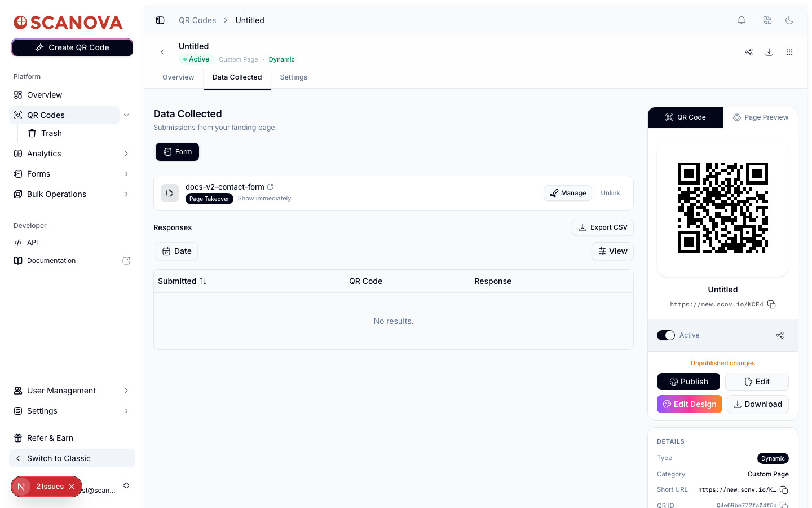Click the share icon beside Active toggle
812x508 pixels.
pos(780,335)
